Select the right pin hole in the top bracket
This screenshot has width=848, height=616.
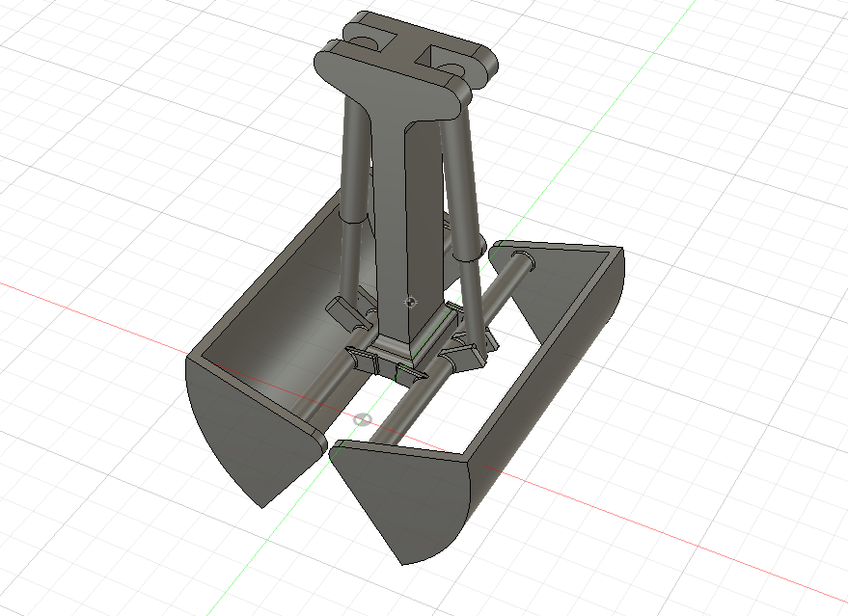click(452, 68)
